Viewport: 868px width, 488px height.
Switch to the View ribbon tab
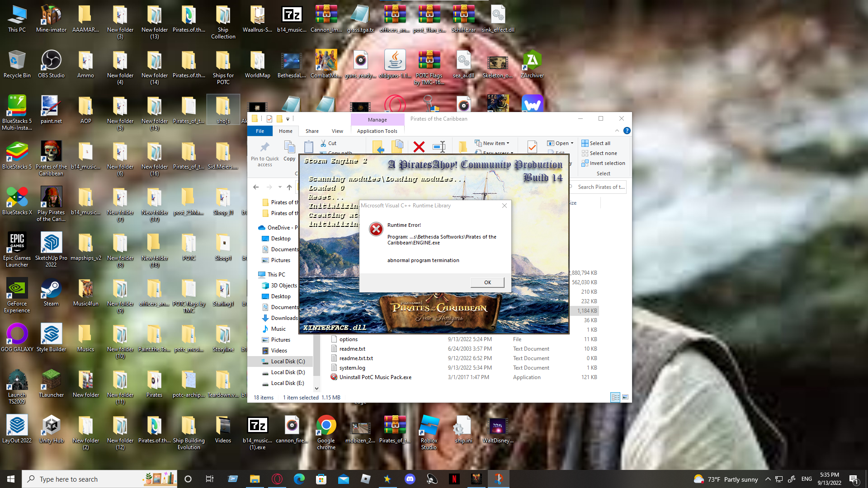click(x=337, y=131)
